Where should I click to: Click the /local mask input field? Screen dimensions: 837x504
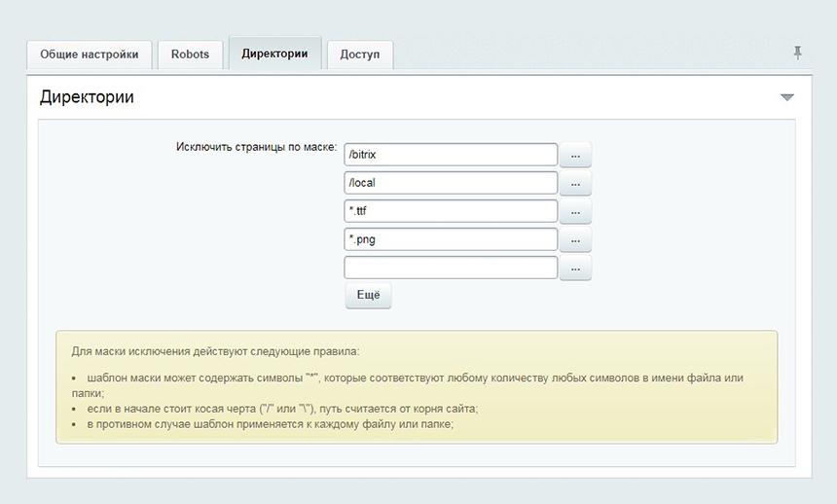click(x=451, y=183)
